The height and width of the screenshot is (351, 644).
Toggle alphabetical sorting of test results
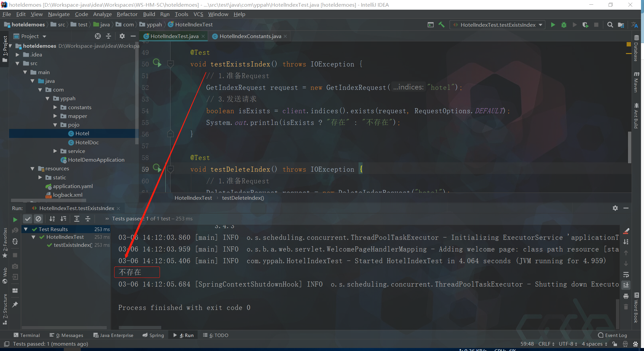pos(52,219)
